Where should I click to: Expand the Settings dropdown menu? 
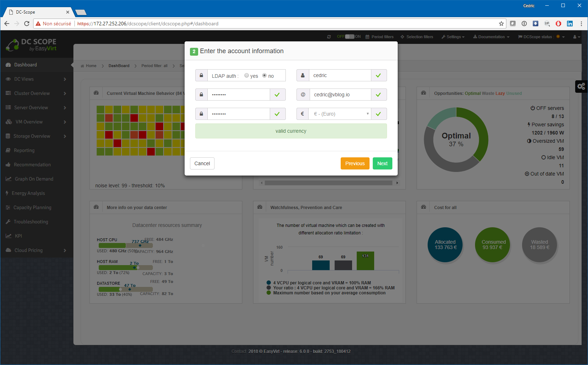(453, 37)
